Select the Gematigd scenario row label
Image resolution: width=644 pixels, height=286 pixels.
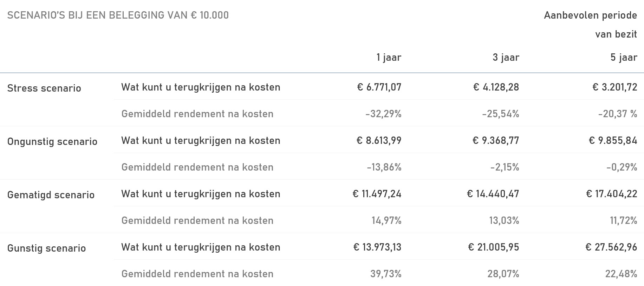click(x=51, y=195)
